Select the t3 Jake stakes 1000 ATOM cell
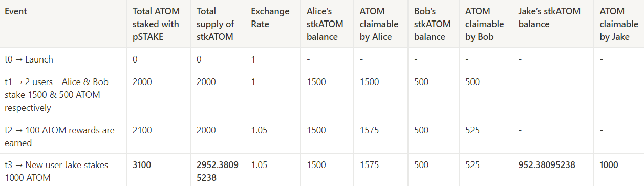This screenshot has height=186, width=644. pos(56,171)
